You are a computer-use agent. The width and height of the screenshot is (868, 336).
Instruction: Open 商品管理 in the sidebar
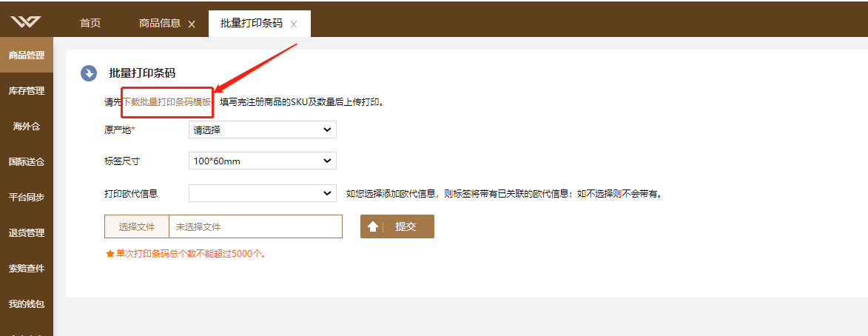click(27, 55)
